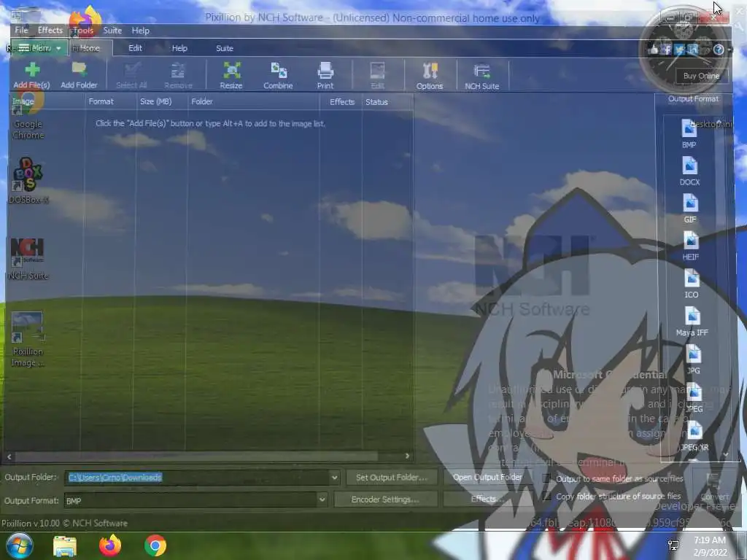Click the Resize toolbar icon

pos(231,71)
